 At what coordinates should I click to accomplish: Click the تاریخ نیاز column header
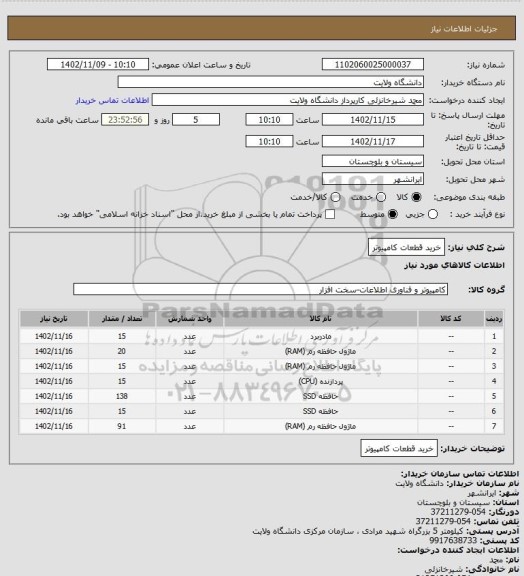tap(54, 319)
